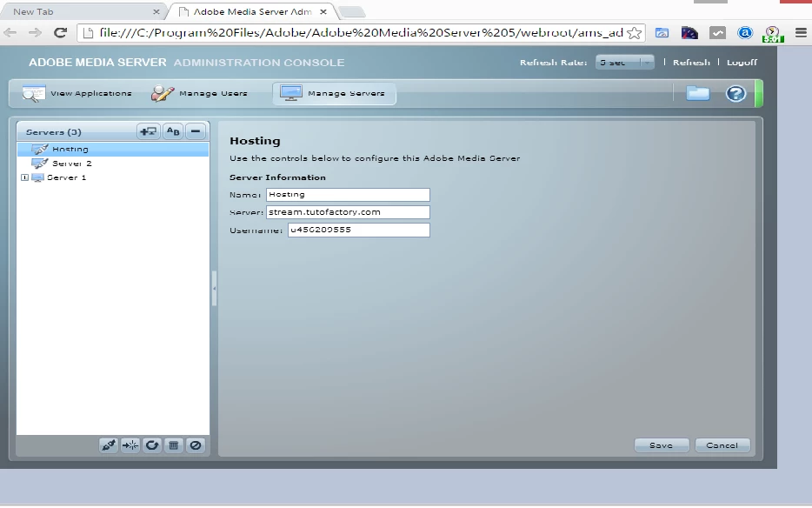This screenshot has height=508, width=812.
Task: Click the Manage Servers monitor icon
Action: (x=291, y=93)
